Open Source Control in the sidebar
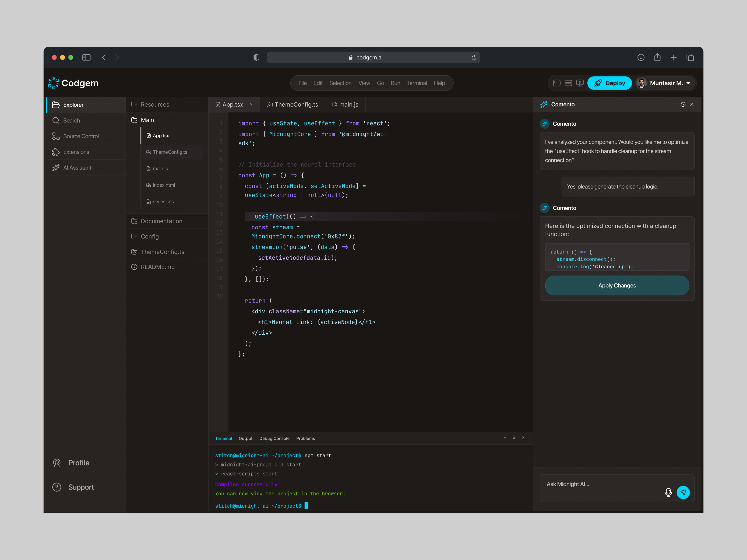747x560 pixels. (86, 136)
